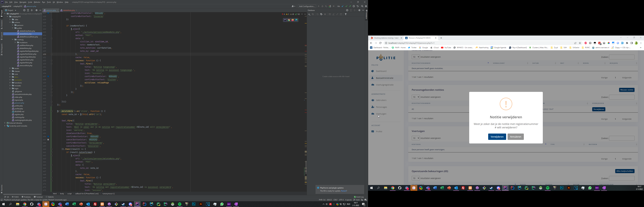This screenshot has height=207, width=644.
Task: Open in Firefox browser icon in editor
Action: (293, 20)
